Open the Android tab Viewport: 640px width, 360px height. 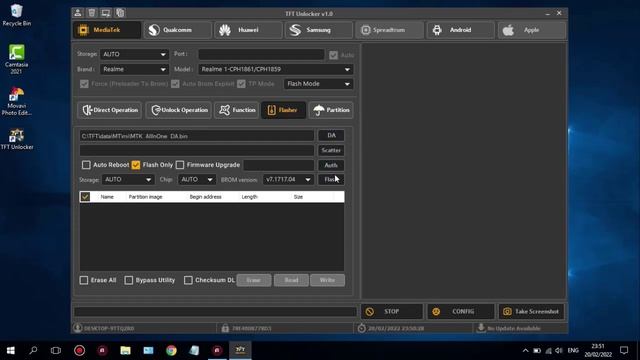pyautogui.click(x=460, y=30)
